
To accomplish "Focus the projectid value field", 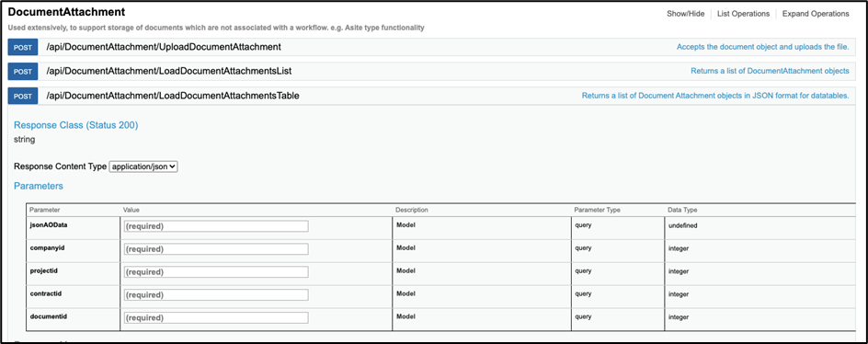I will coord(216,272).
